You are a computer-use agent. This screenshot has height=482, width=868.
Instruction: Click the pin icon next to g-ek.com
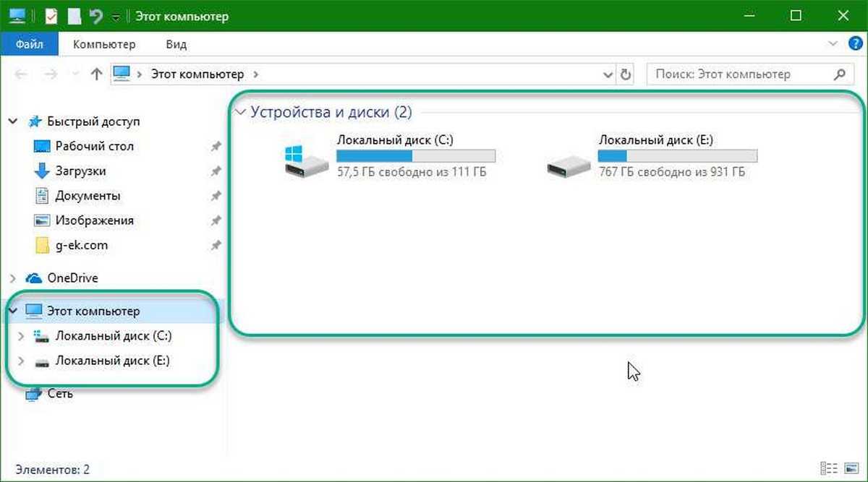[215, 245]
